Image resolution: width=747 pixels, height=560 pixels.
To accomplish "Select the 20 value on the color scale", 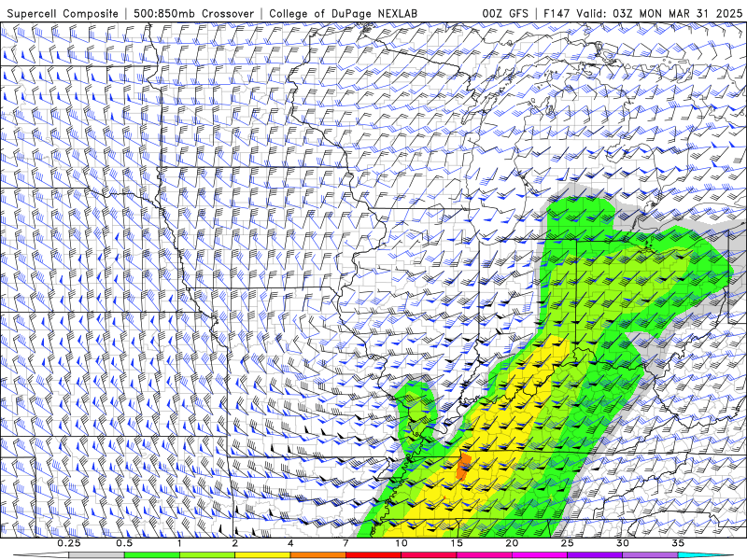I will click(512, 543).
